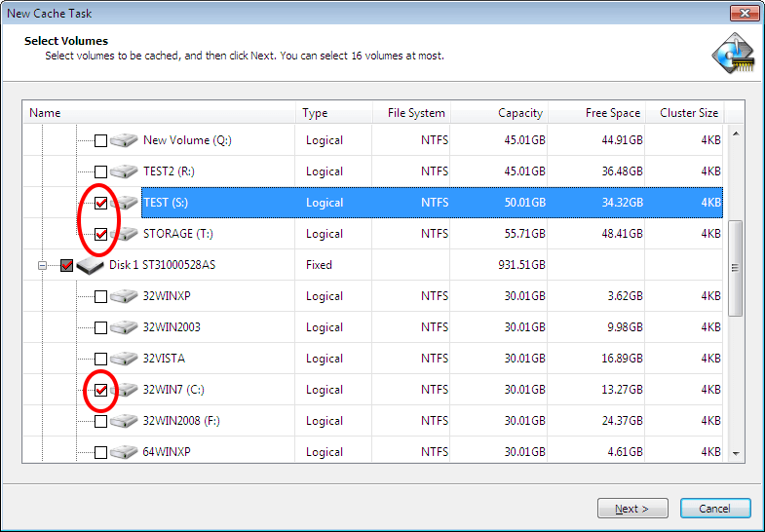Image resolution: width=765 pixels, height=532 pixels.
Task: Click the TEST (S:) drive icon
Action: pyautogui.click(x=126, y=203)
